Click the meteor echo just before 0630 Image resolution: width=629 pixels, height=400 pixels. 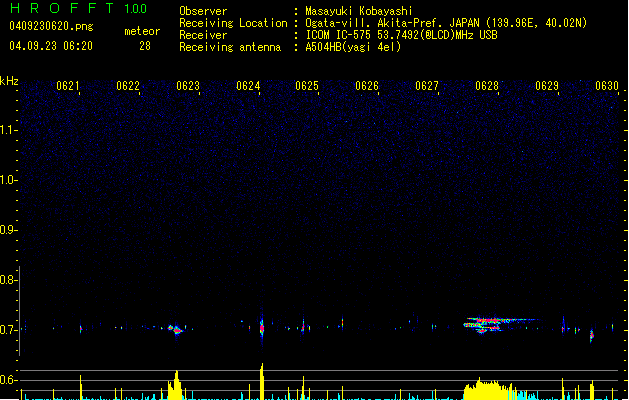coord(591,335)
